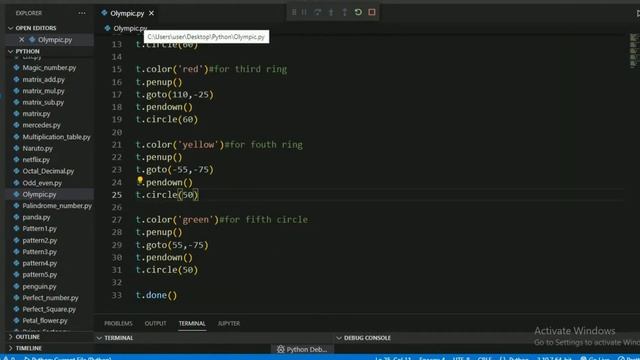This screenshot has width=640, height=360.
Task: Open mercedes.py from the explorer
Action: 41,125
